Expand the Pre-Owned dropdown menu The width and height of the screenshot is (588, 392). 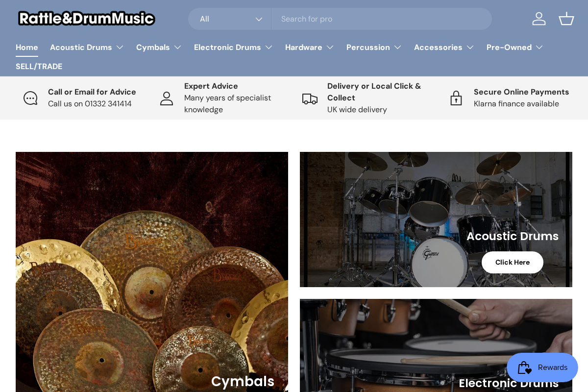coord(539,48)
